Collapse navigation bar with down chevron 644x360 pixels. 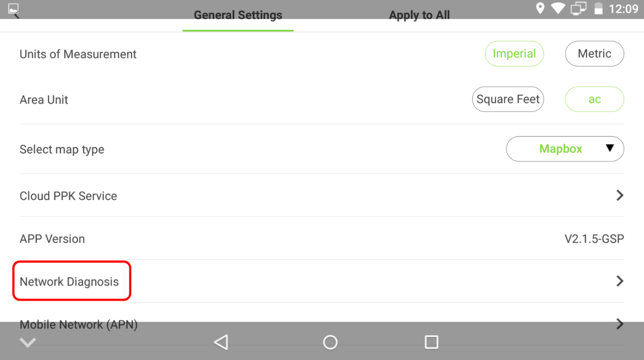click(28, 342)
